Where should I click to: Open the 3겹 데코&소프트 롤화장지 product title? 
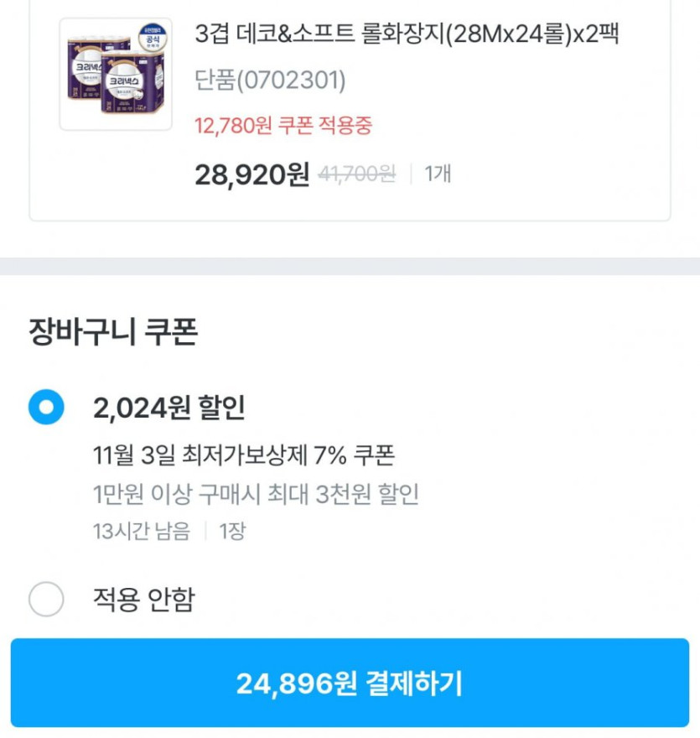pos(407,34)
